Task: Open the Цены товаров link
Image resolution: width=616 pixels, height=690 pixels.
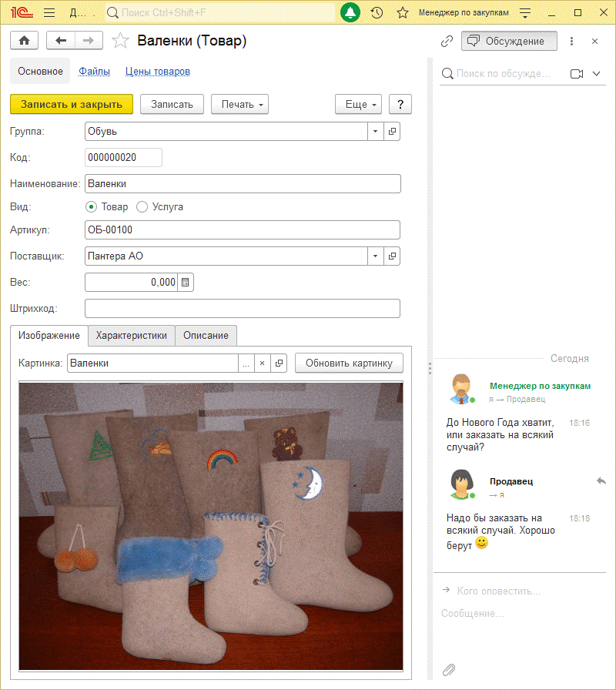Action: [157, 72]
